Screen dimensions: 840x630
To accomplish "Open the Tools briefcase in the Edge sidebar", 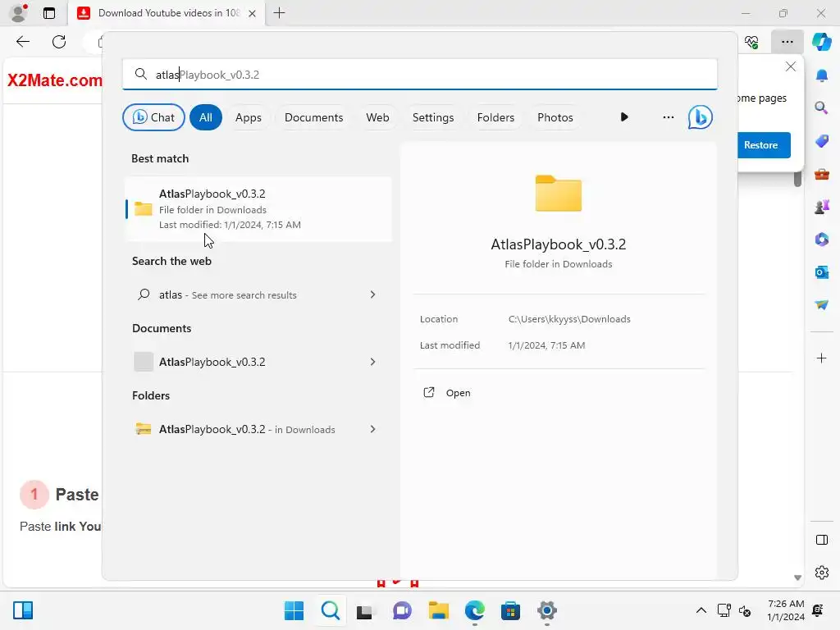I will tap(821, 174).
